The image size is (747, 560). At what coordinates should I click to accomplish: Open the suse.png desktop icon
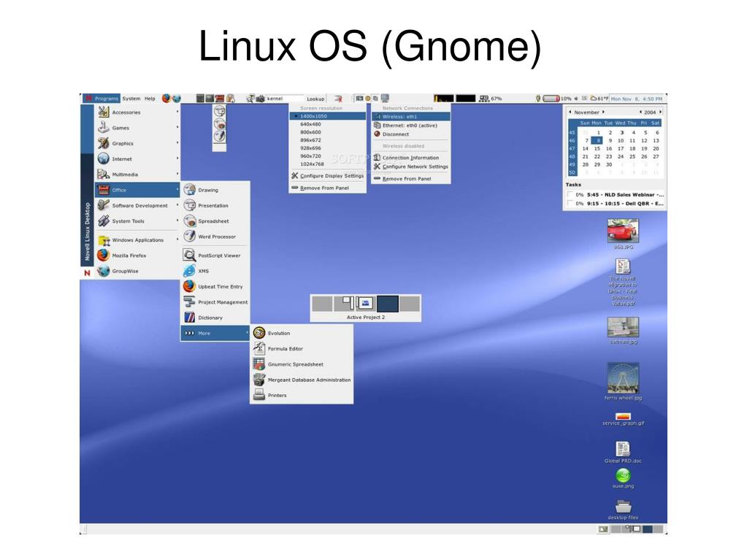point(623,478)
